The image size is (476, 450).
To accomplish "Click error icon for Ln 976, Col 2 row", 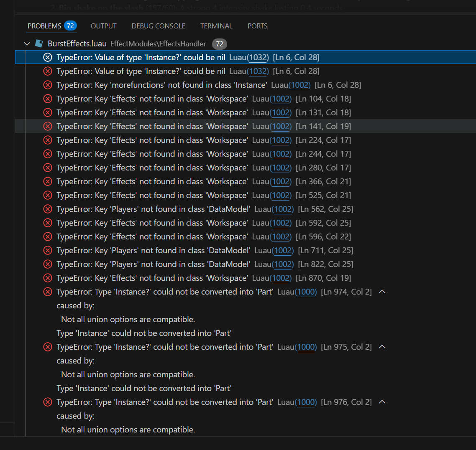I will (x=48, y=402).
